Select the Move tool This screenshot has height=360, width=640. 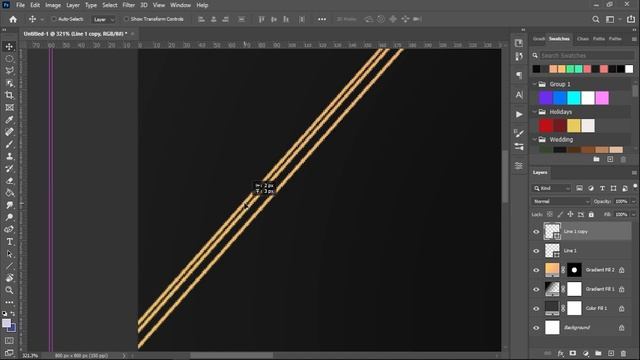[x=9, y=47]
